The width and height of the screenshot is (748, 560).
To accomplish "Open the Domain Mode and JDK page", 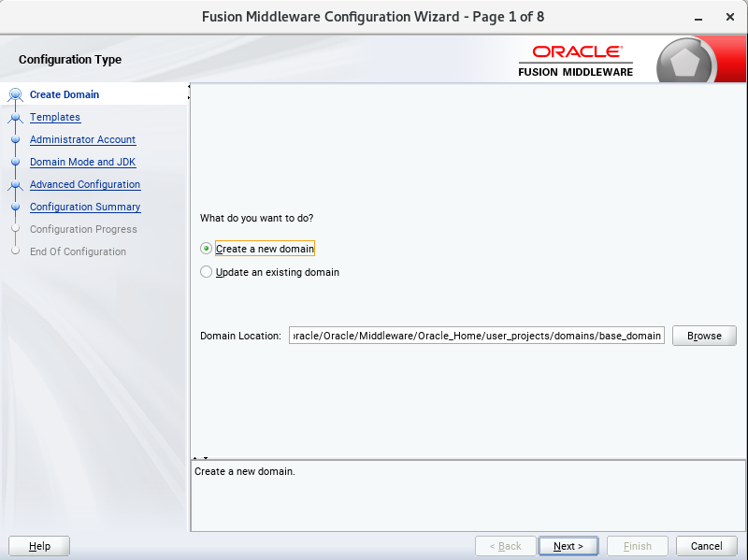I will pyautogui.click(x=82, y=162).
